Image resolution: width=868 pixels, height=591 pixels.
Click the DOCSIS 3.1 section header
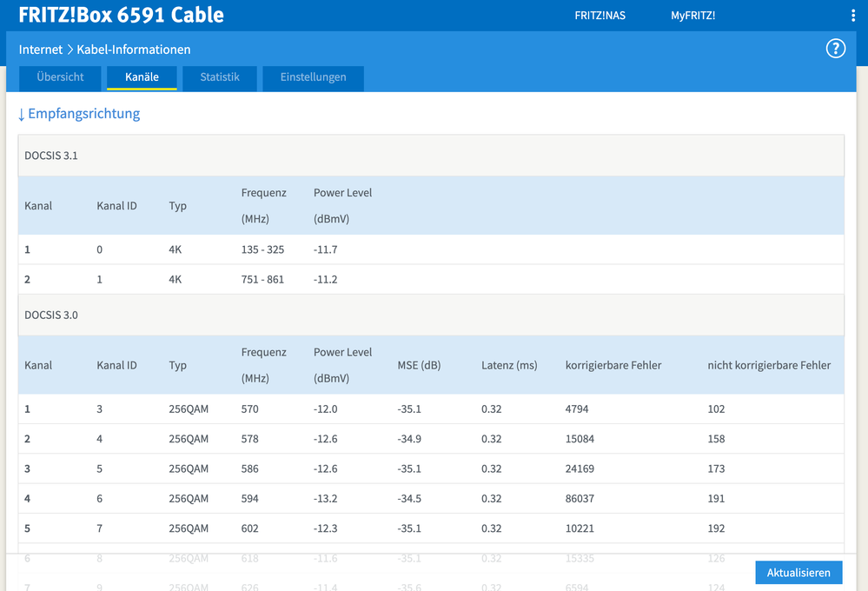[x=51, y=156]
